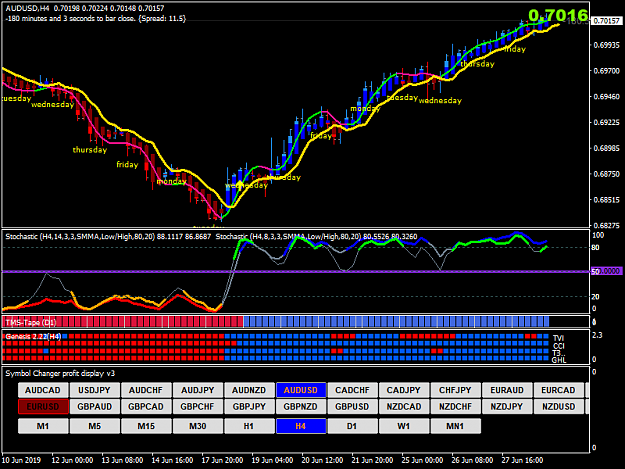The height and width of the screenshot is (469, 625).
Task: Click the "thursday" label beside 0.69700
Action: point(478,64)
